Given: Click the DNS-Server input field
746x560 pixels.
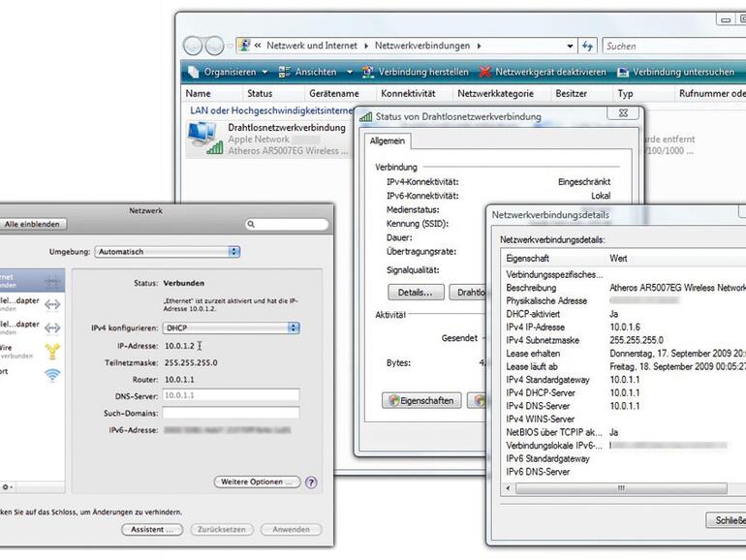Looking at the screenshot, I should [231, 395].
